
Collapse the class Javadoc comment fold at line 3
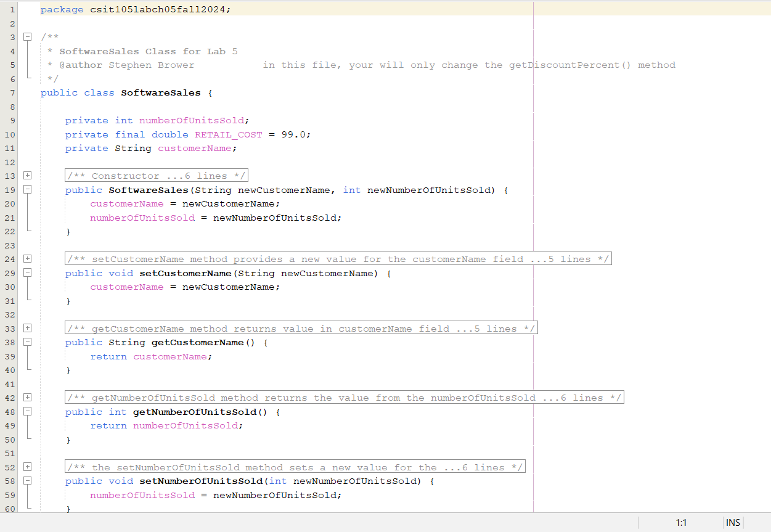27,37
